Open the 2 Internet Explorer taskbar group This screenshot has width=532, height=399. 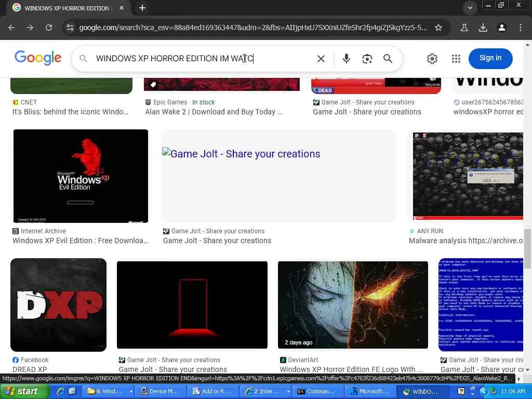point(266,391)
